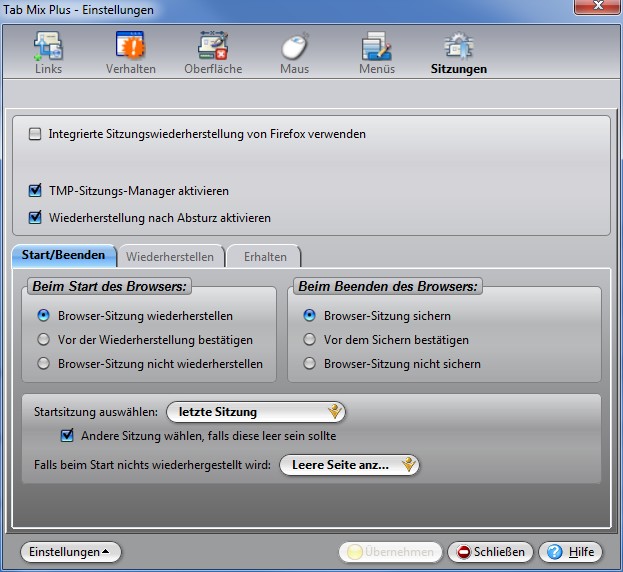Uncheck Andere Sitzung wählen checkbox
This screenshot has width=623, height=572.
67,435
